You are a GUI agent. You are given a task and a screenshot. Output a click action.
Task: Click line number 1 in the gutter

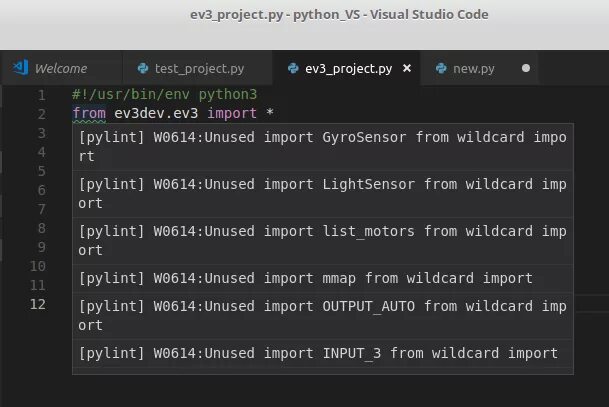coord(42,95)
